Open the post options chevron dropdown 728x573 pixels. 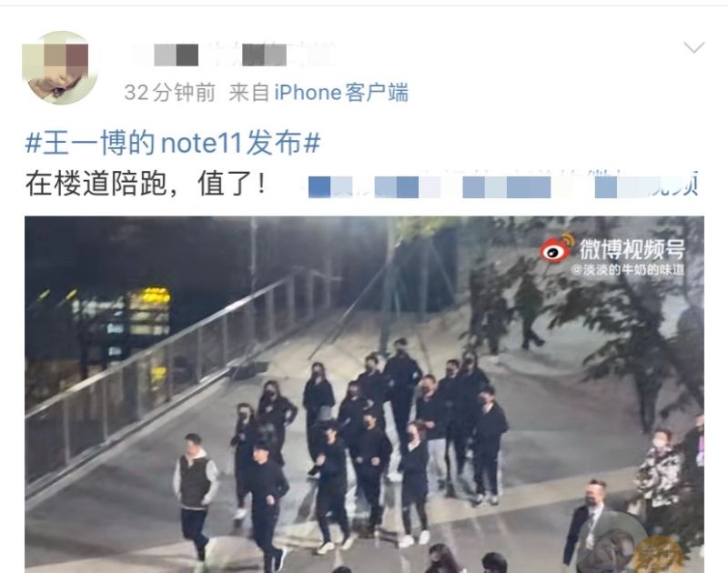(x=694, y=47)
